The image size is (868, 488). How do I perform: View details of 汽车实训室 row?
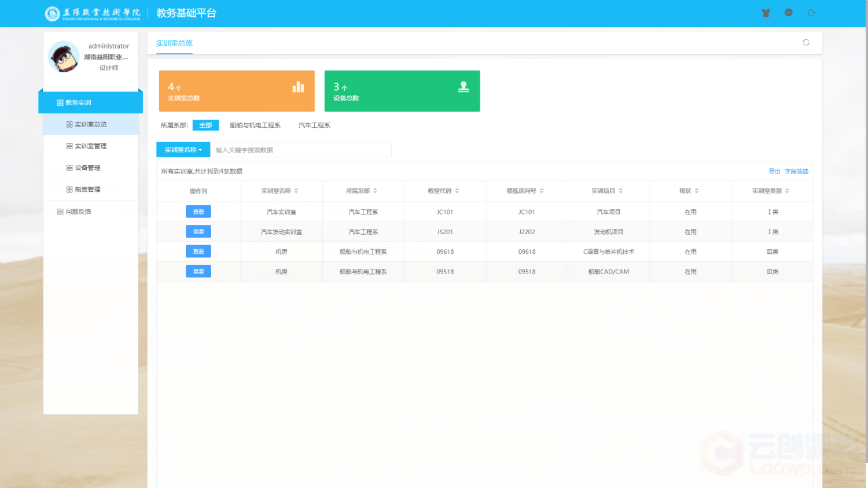point(198,212)
